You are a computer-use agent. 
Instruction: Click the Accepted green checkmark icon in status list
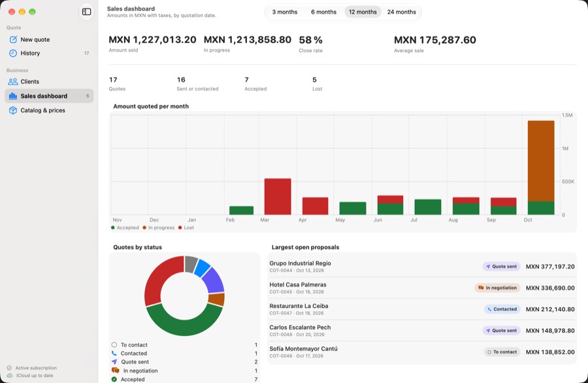click(114, 379)
